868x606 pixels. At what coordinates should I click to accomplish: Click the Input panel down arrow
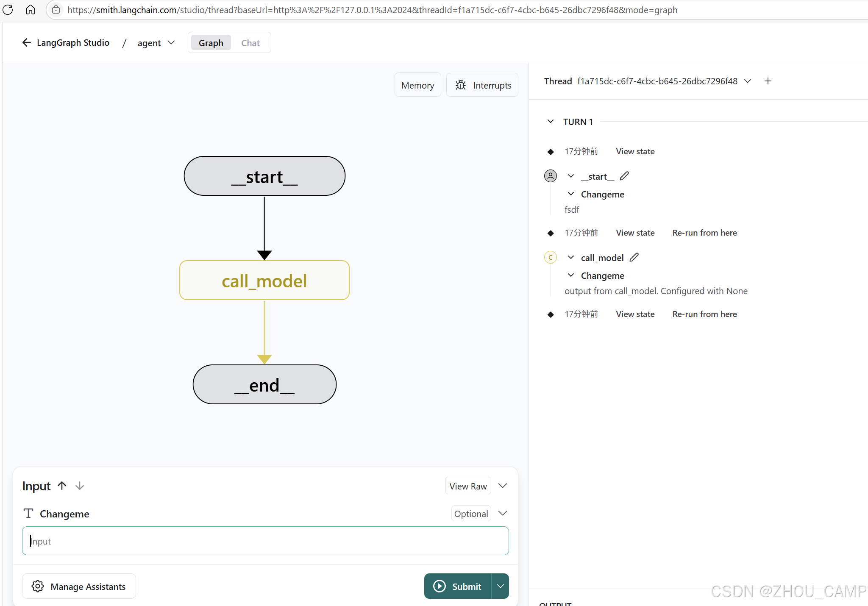(x=80, y=486)
